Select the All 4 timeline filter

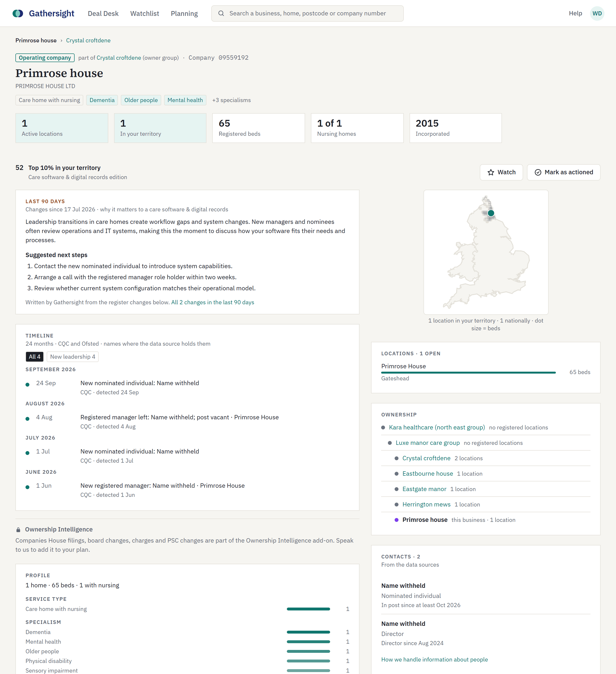34,357
